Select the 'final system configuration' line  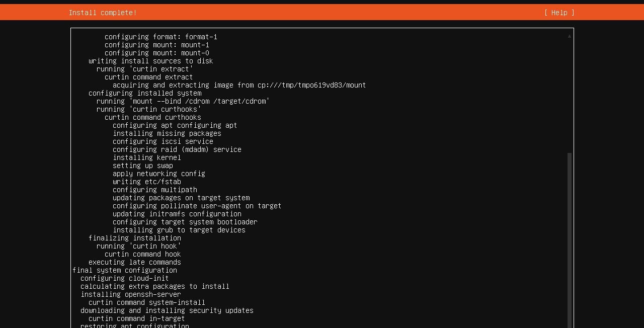click(125, 270)
